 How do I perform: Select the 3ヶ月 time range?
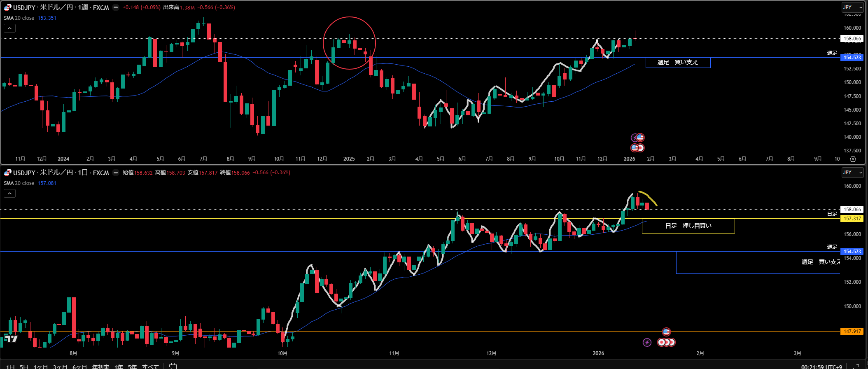pyautogui.click(x=60, y=367)
